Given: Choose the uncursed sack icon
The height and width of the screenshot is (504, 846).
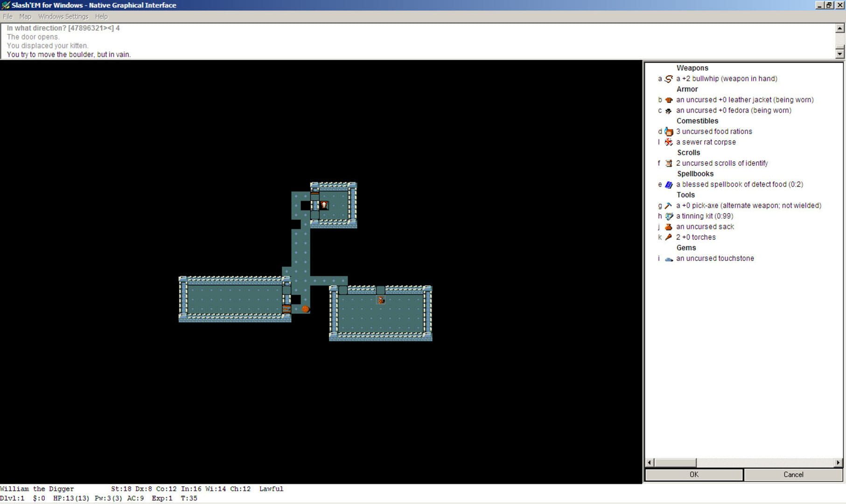Looking at the screenshot, I should click(669, 227).
